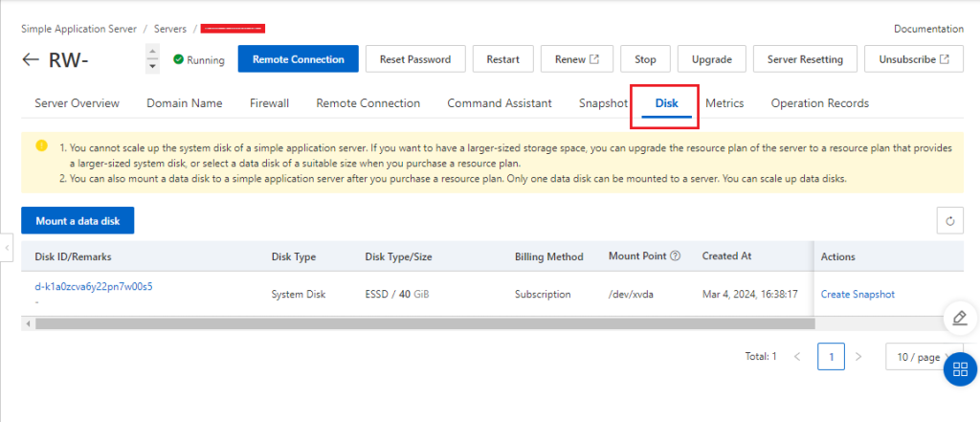This screenshot has width=980, height=422.
Task: Open the 10 / page dropdown
Action: click(x=923, y=357)
